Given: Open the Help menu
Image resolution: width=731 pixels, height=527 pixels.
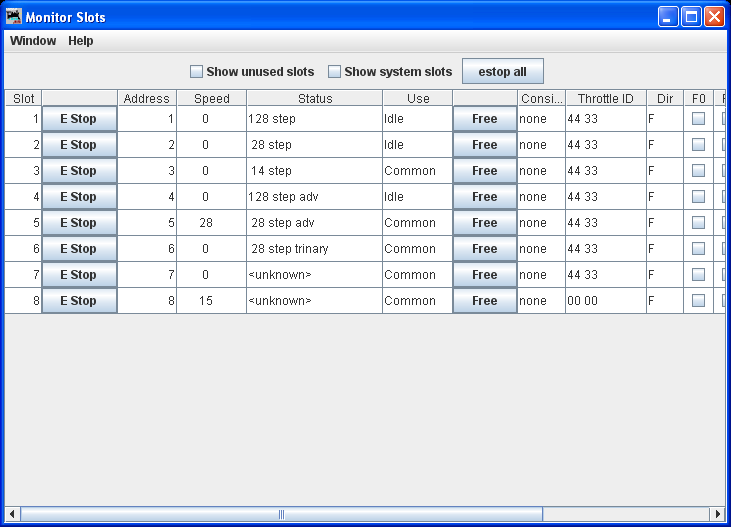Looking at the screenshot, I should (81, 41).
